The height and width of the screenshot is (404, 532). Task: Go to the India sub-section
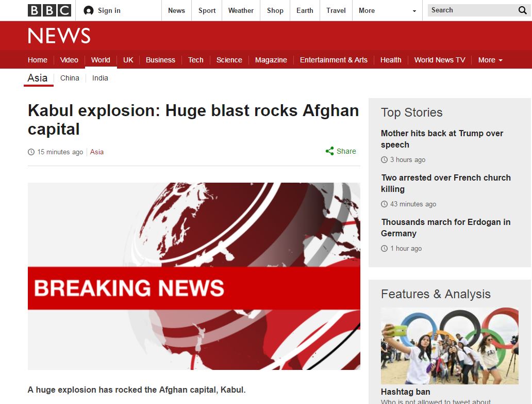tap(100, 78)
